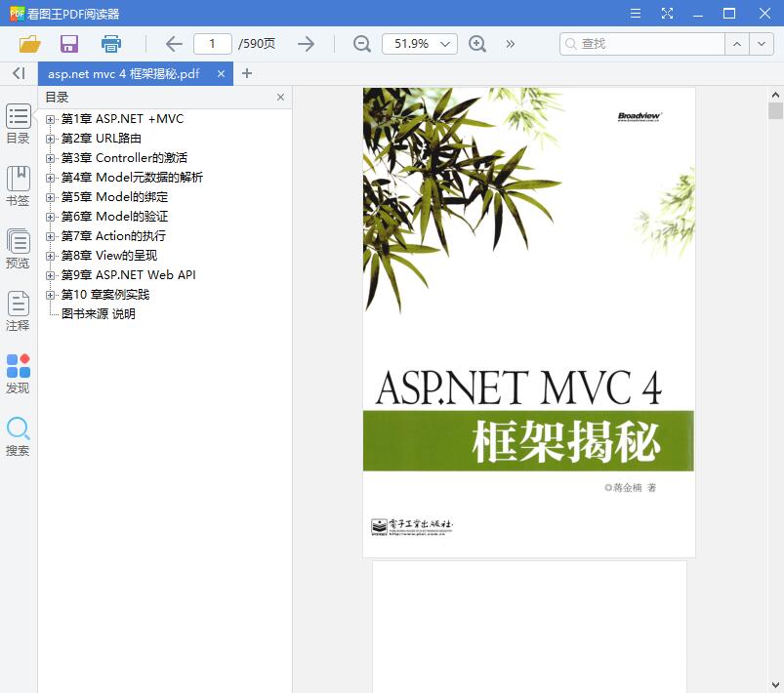
Task: Close the 目录 panel
Action: (280, 97)
